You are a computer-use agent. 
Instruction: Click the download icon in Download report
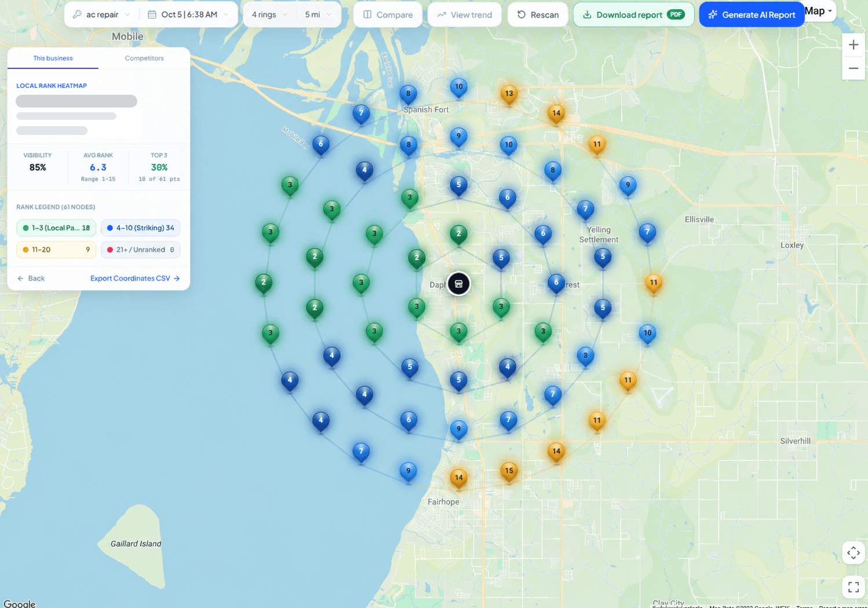(x=587, y=14)
